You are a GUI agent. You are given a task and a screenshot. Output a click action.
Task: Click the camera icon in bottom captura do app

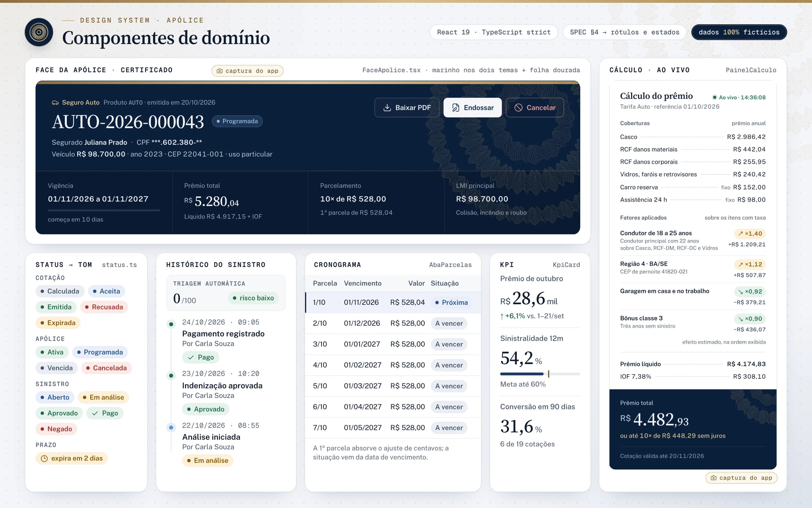(x=713, y=478)
